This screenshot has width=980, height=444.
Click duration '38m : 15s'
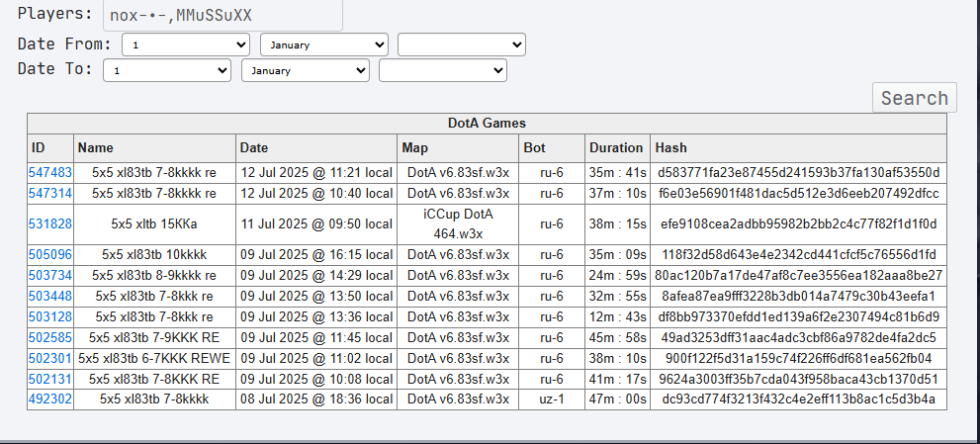click(x=617, y=223)
